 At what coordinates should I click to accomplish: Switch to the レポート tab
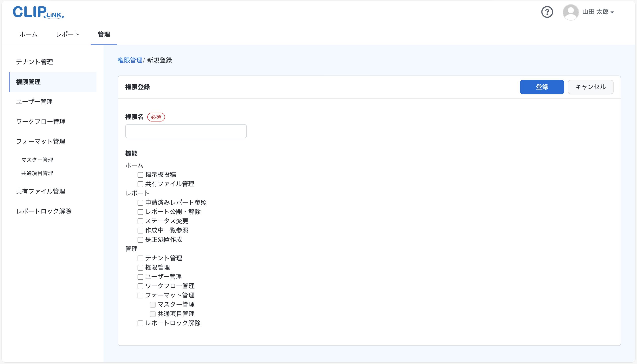click(67, 34)
